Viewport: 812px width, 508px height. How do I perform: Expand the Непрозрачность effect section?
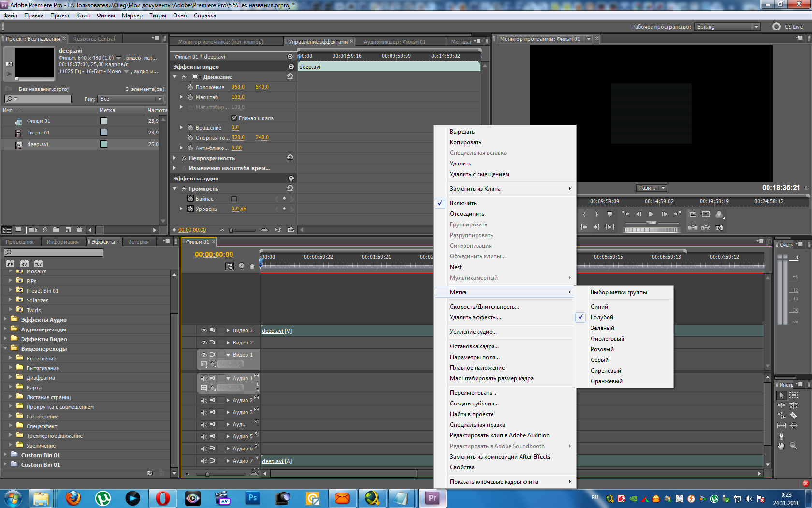(175, 158)
